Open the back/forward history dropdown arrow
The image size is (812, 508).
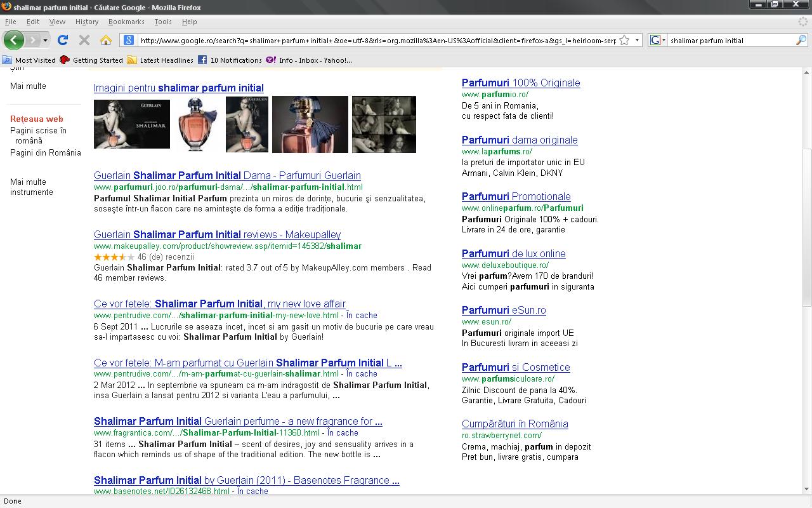[x=45, y=40]
